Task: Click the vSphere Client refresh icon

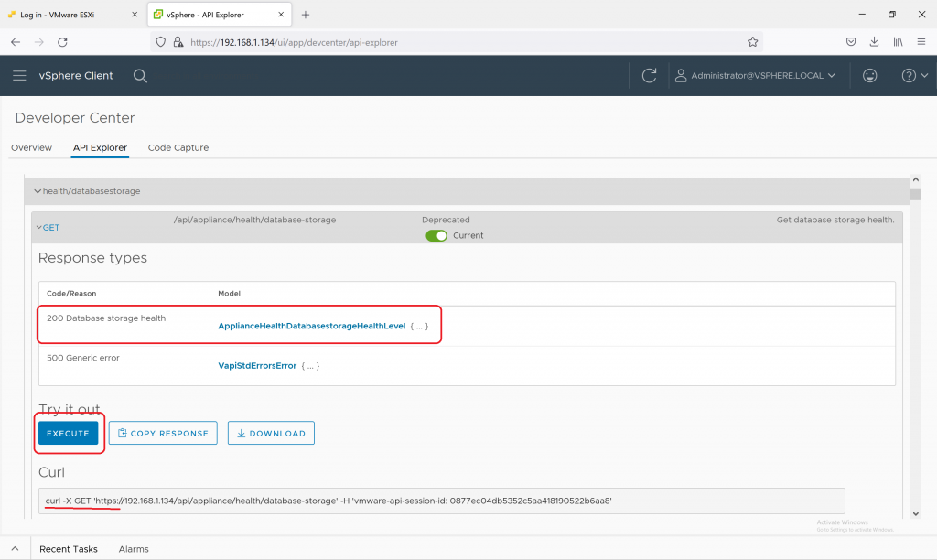Action: (649, 75)
